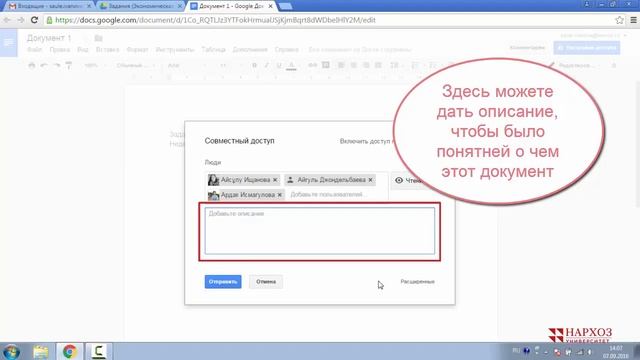Click the 'Комментарии' button
This screenshot has height=360, width=640.
coord(527,48)
